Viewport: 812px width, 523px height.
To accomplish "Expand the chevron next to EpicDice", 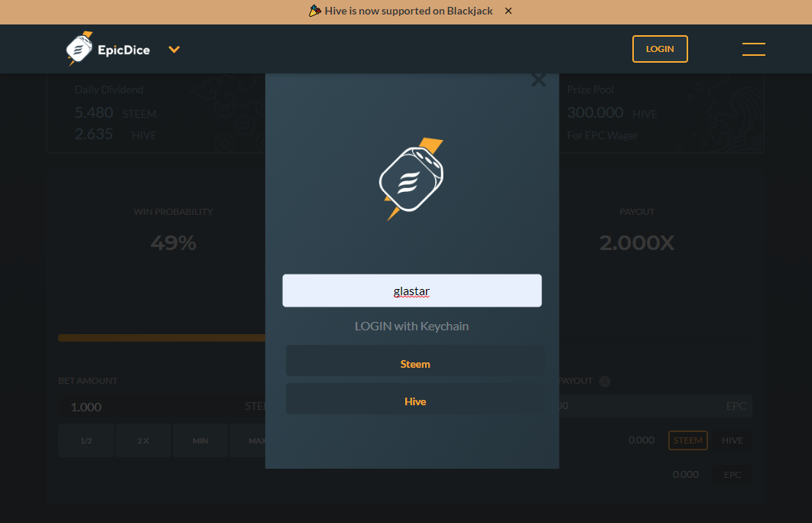I will point(174,49).
